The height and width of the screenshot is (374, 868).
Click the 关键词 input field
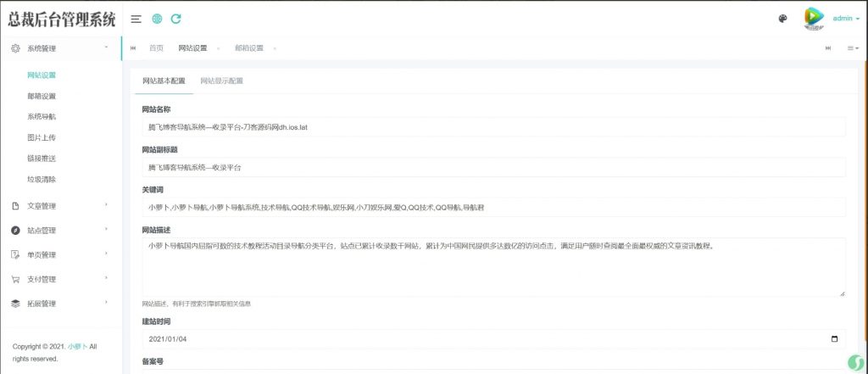(494, 207)
